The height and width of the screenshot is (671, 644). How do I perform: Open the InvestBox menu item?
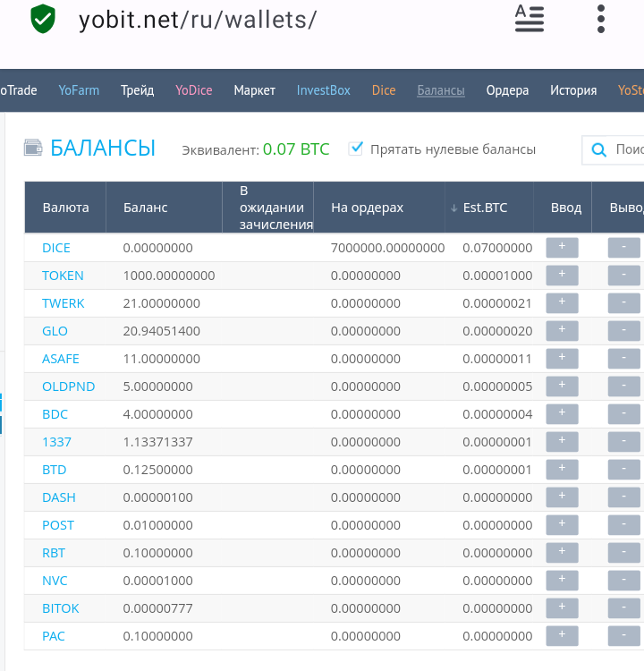[324, 90]
